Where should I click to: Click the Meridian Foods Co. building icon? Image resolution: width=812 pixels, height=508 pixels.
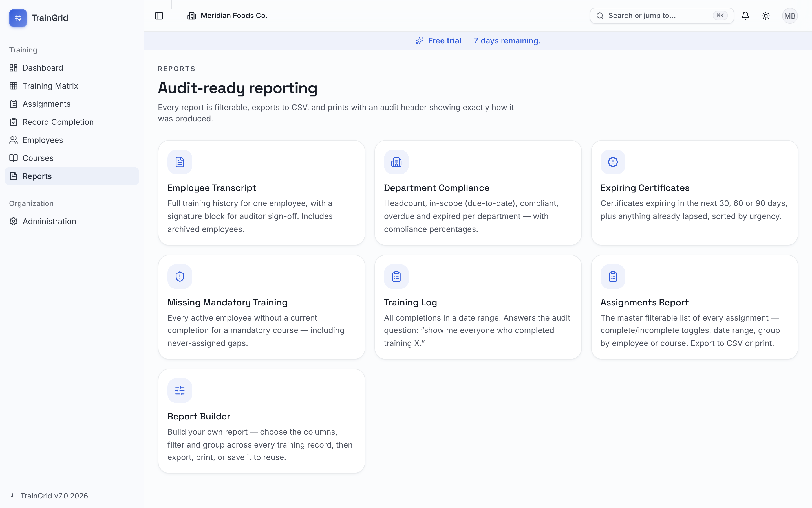click(192, 16)
